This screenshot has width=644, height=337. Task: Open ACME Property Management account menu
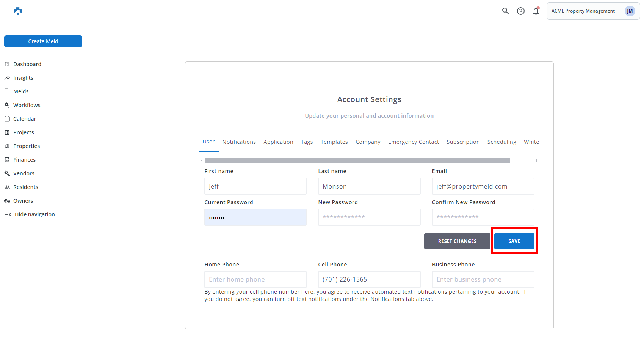pos(583,11)
